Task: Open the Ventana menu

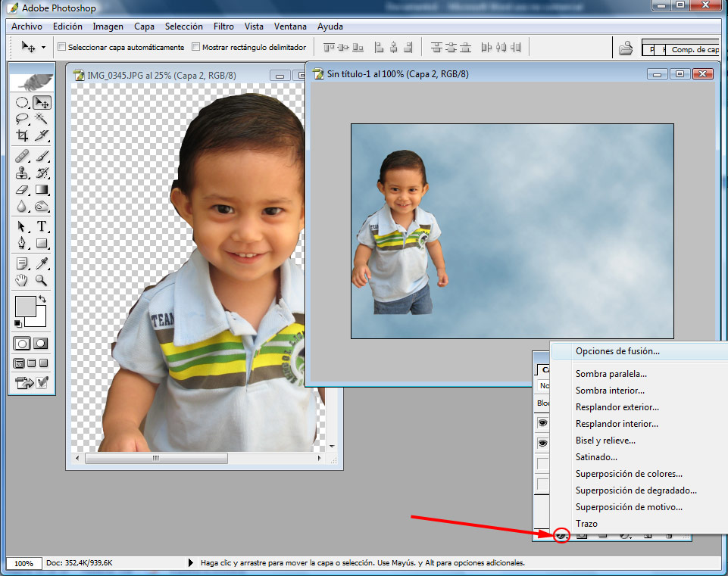Action: coord(290,26)
